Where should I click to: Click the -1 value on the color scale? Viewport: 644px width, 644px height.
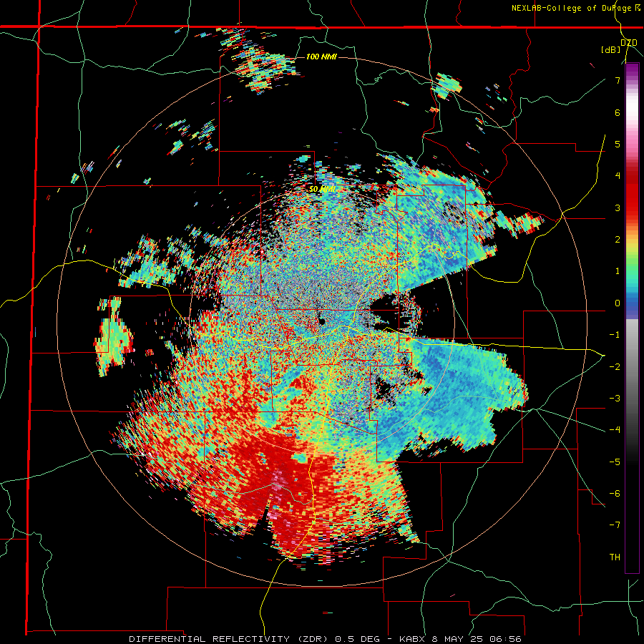coord(615,335)
